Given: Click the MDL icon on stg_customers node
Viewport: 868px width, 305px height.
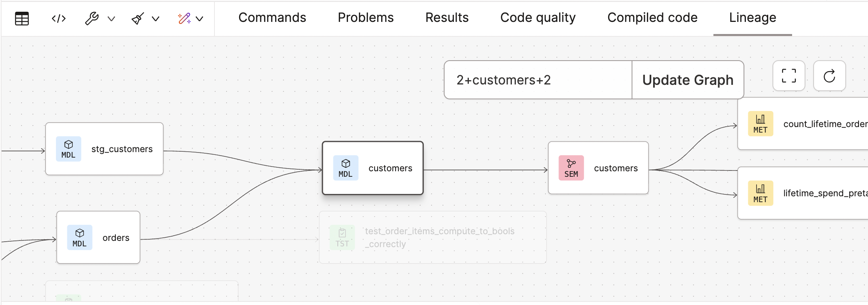Looking at the screenshot, I should tap(68, 149).
